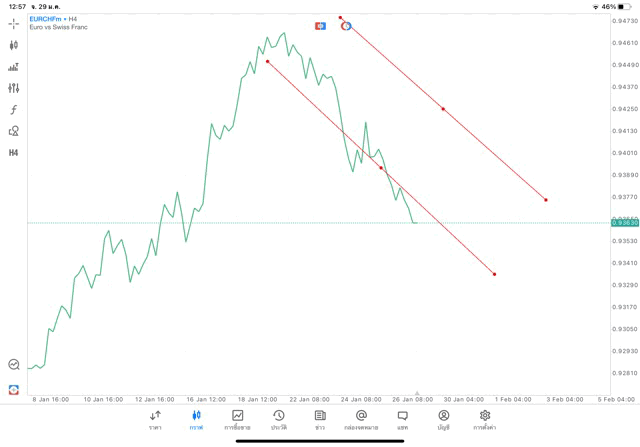
Task: Open the กล่องจดหมาย mailbox tab
Action: [x=361, y=420]
